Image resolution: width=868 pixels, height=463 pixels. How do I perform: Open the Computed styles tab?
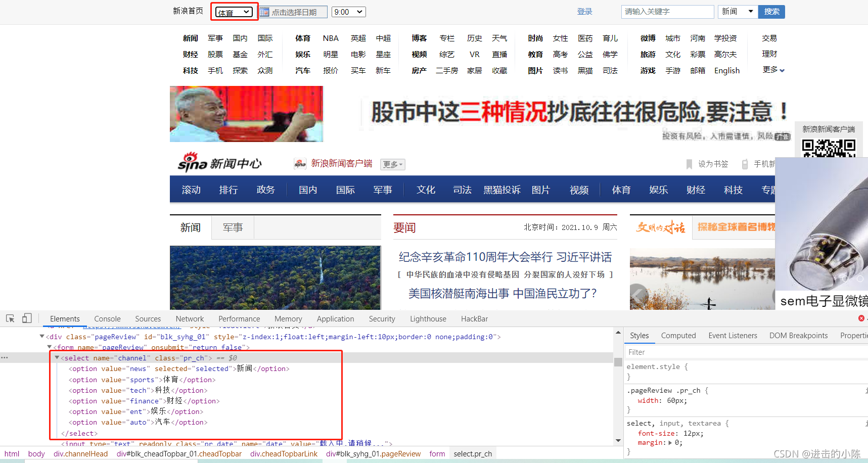(x=678, y=335)
